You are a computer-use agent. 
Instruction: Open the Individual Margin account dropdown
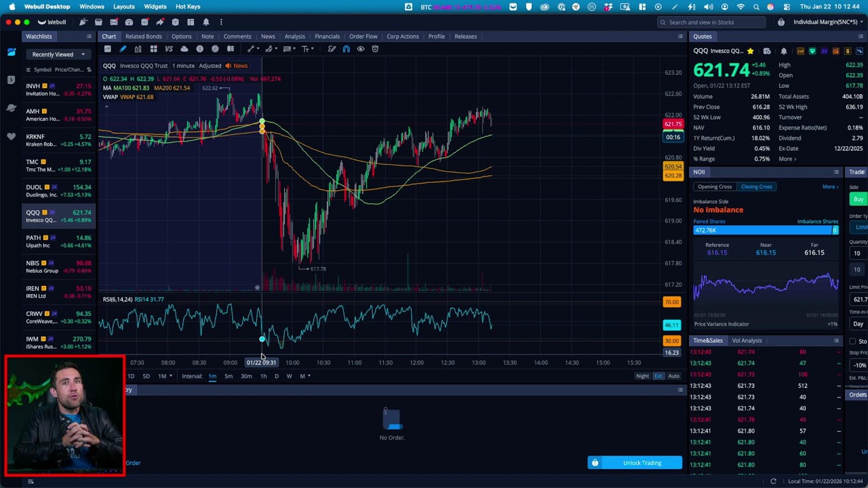pos(827,22)
